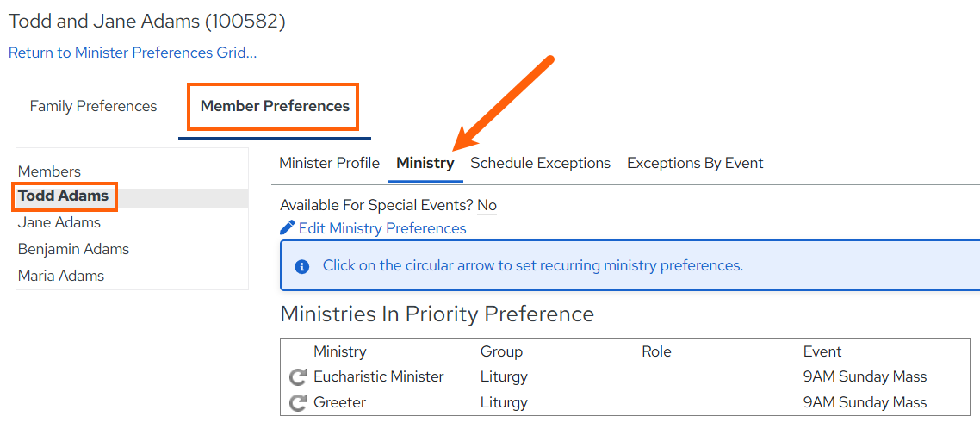Switch to the Schedule Exceptions tab

pos(541,163)
